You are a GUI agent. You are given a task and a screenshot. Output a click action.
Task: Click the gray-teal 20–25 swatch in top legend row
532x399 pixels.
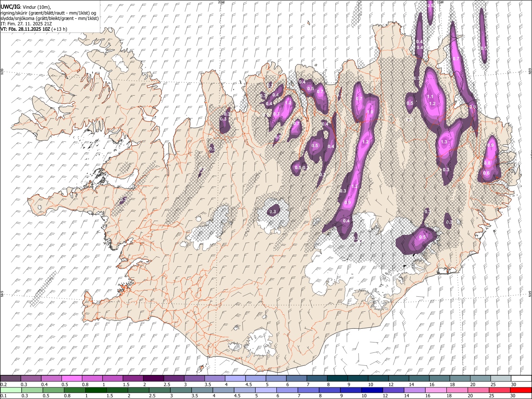[x=480, y=379]
